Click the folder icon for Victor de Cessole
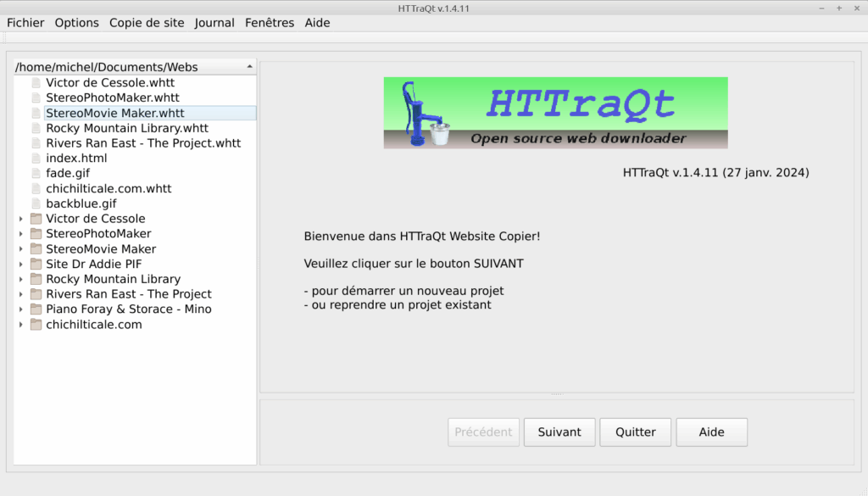The height and width of the screenshot is (496, 868). (x=36, y=219)
